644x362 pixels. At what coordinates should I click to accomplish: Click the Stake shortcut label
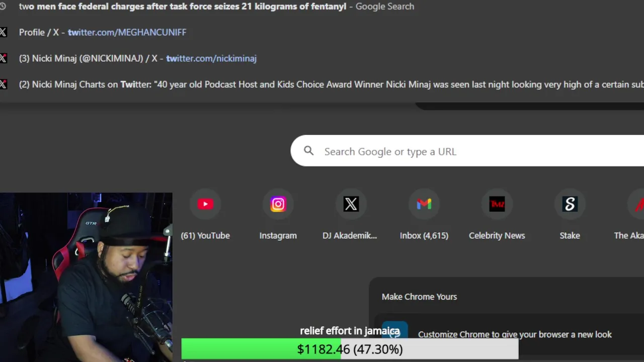[570, 235]
